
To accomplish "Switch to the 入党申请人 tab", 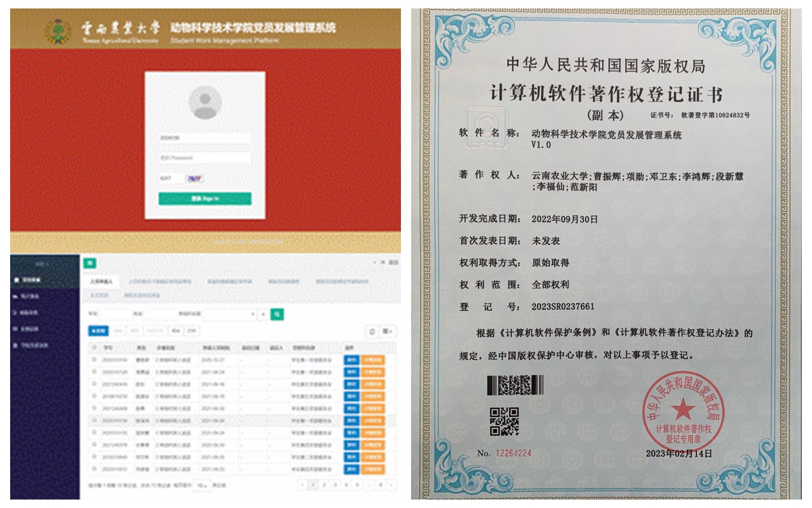I will pos(101,281).
